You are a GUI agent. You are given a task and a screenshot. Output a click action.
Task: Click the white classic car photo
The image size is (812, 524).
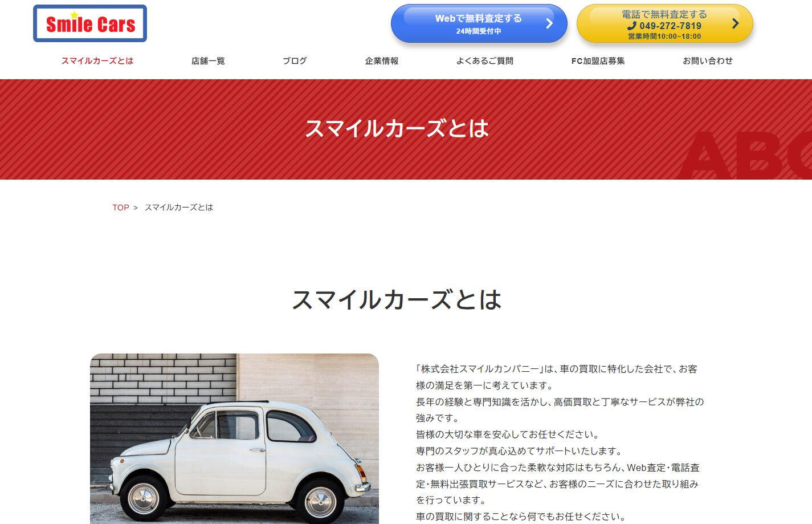(x=234, y=438)
